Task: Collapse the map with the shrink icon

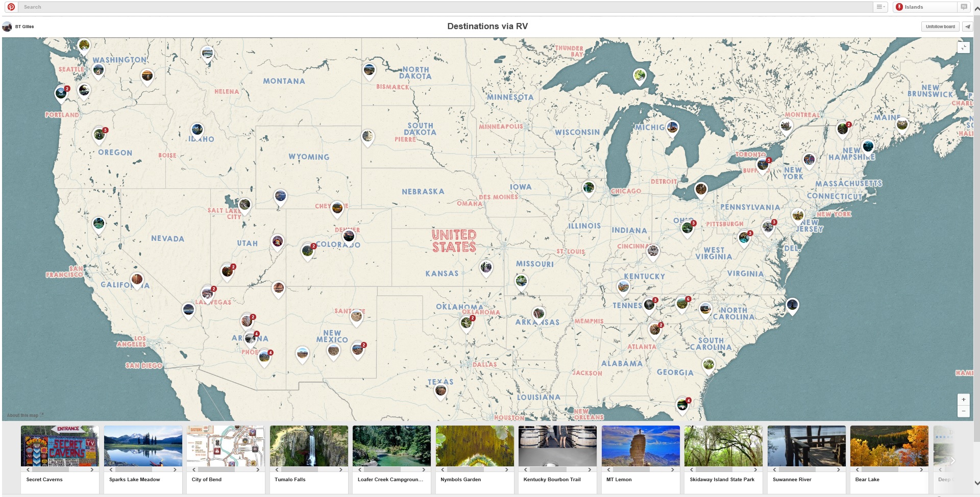Action: click(963, 47)
